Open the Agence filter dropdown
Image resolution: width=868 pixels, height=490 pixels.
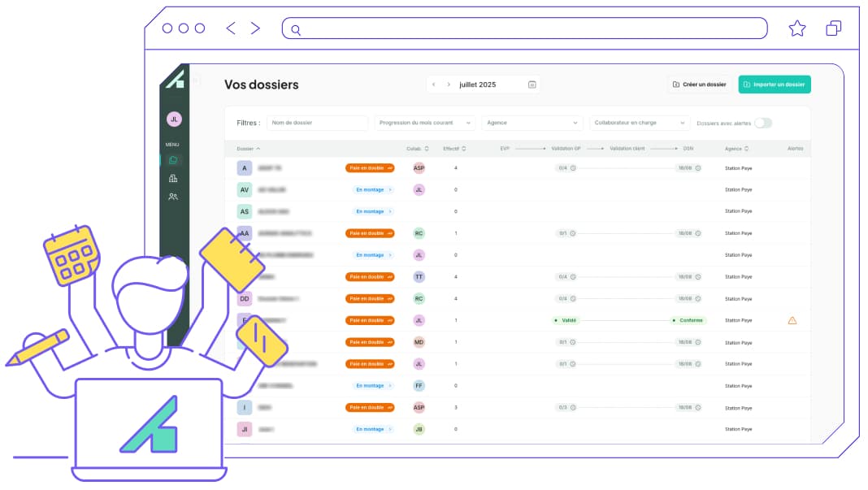coord(532,123)
